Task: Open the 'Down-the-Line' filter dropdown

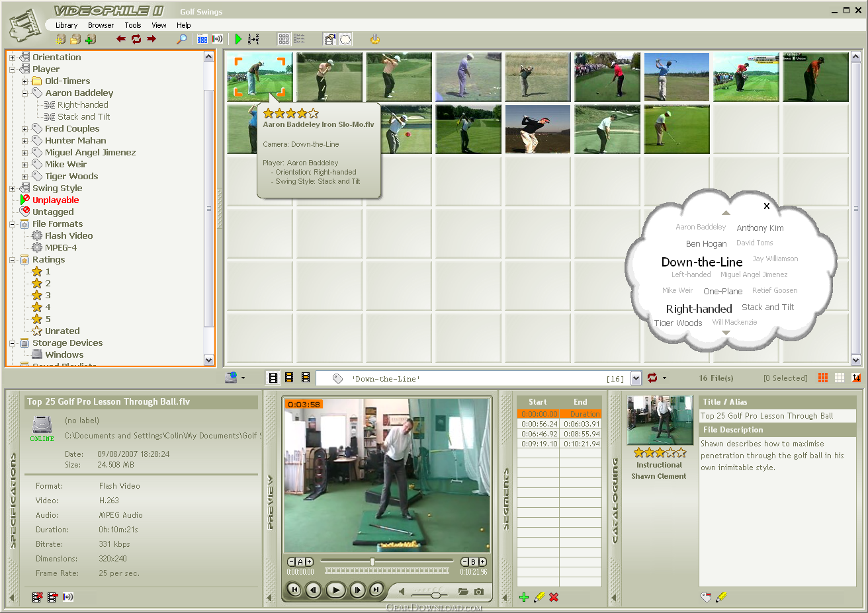Action: 636,378
